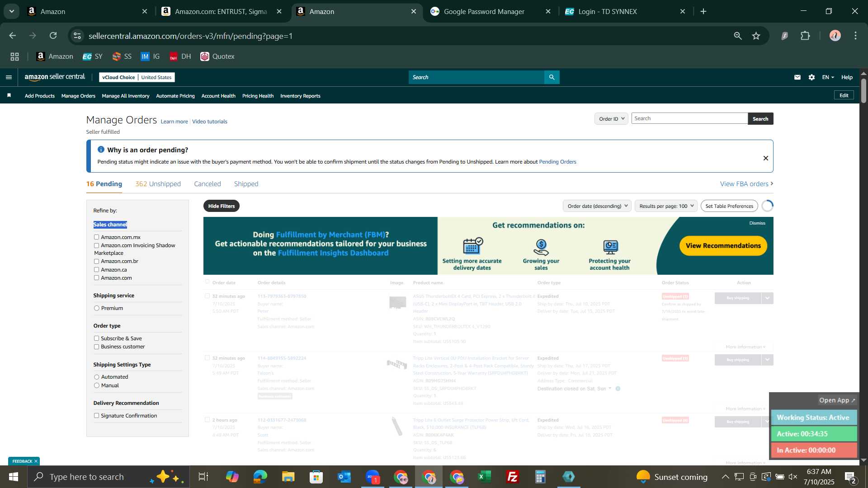Check the Amazon.com.mx sales channel
868x488 pixels.
pyautogui.click(x=96, y=237)
